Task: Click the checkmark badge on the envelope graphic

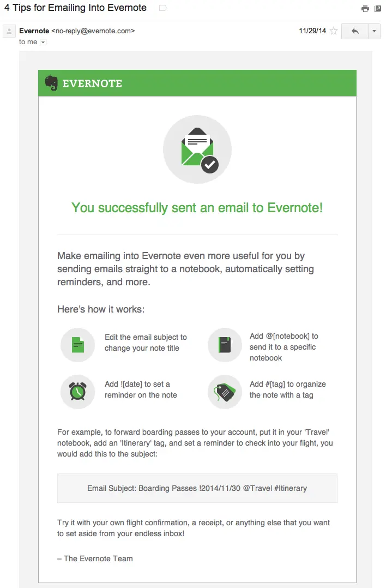Action: click(209, 164)
